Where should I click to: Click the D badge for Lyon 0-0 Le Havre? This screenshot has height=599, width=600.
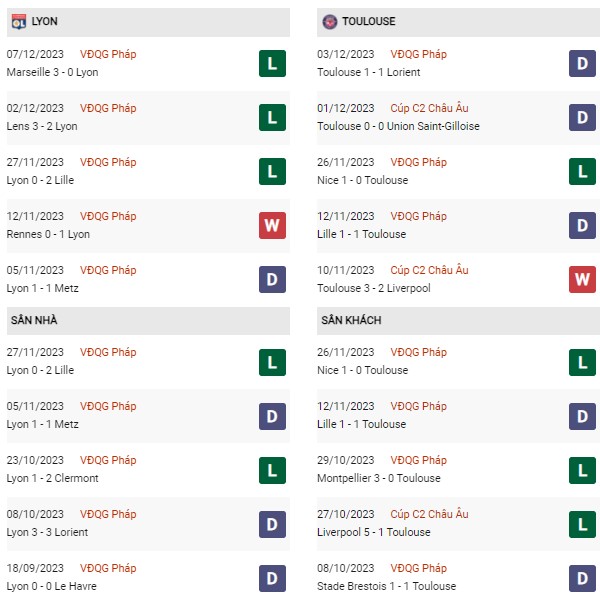(x=272, y=578)
